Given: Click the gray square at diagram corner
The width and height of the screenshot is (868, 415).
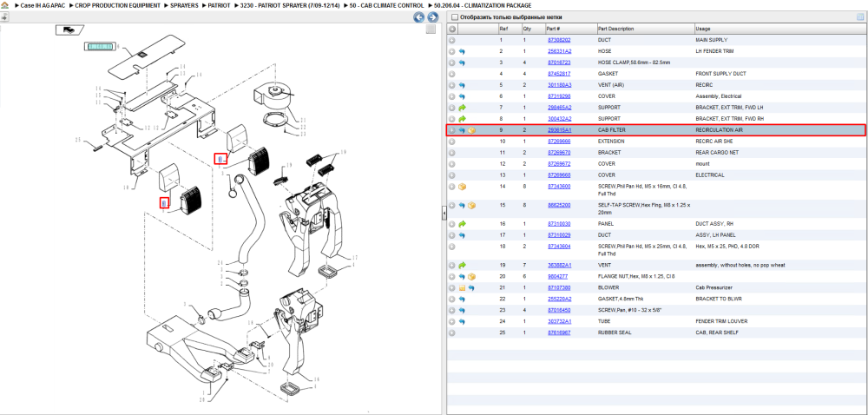Looking at the screenshot, I should (x=431, y=30).
